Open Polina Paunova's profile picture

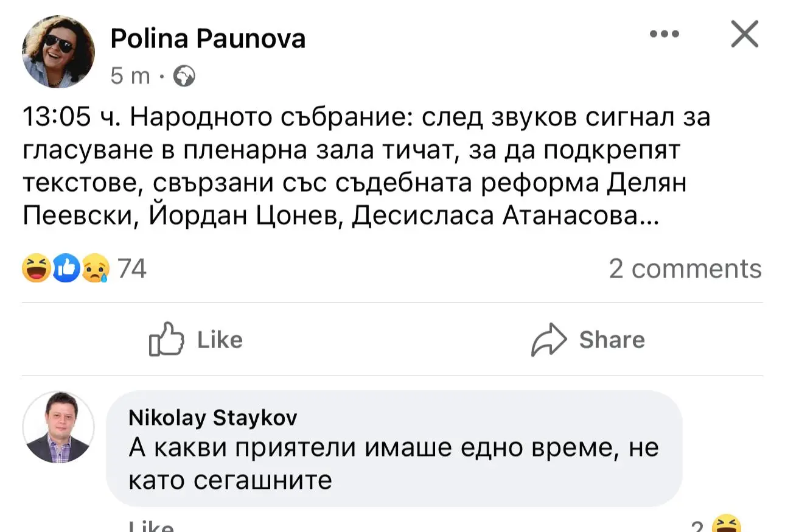coord(58,52)
